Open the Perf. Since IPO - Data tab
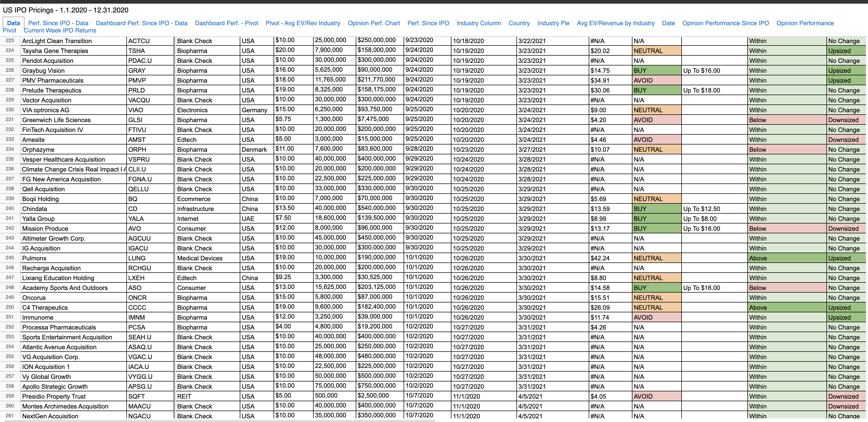 click(58, 23)
